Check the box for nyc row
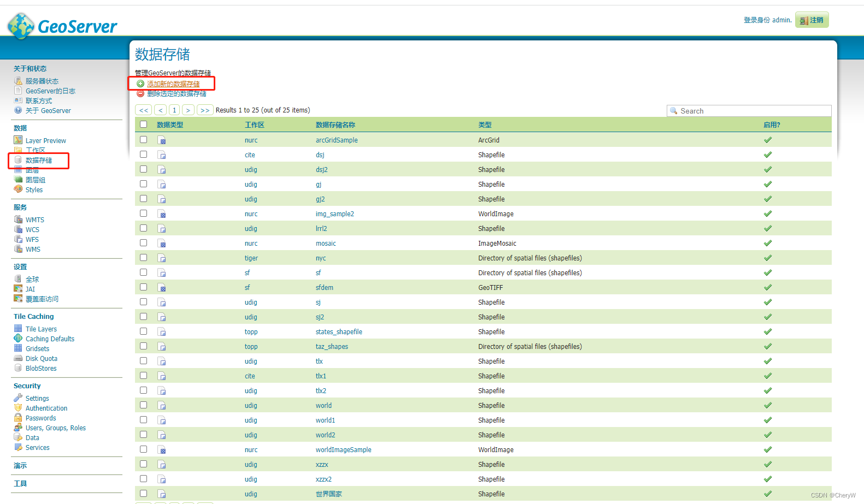This screenshot has width=864, height=504. coord(143,258)
